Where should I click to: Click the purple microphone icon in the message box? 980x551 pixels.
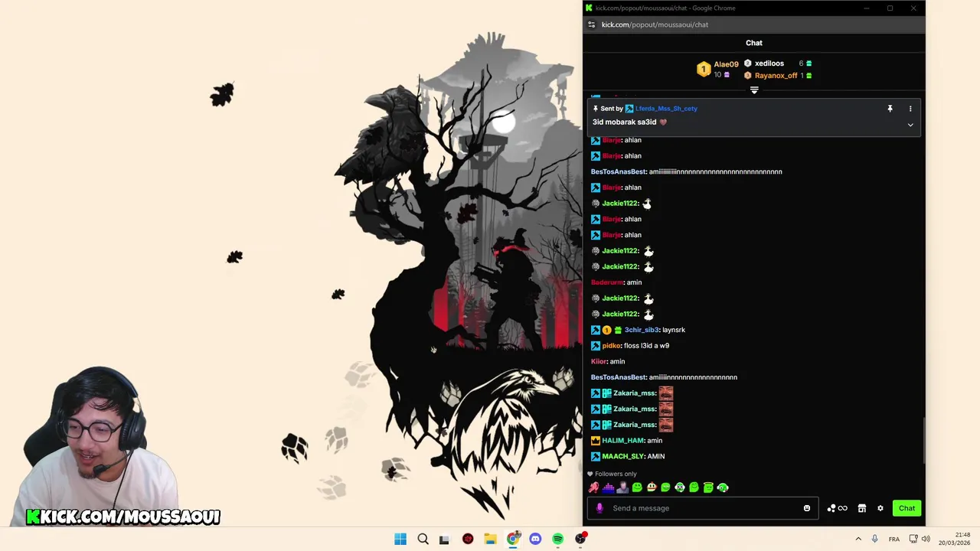click(599, 508)
